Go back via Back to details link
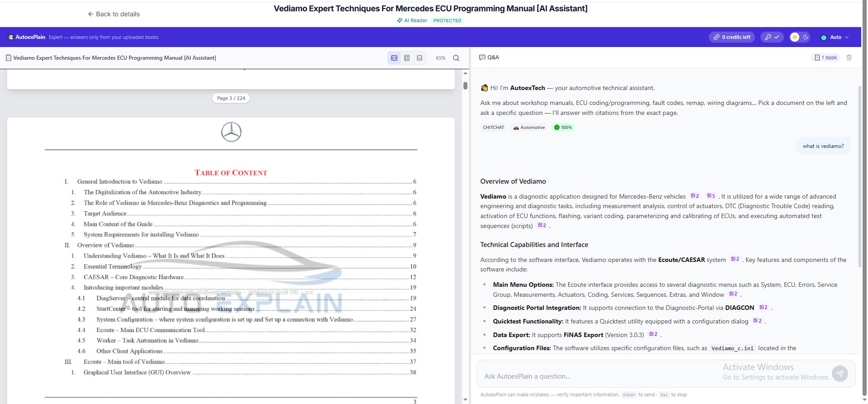This screenshot has width=868, height=404. click(x=113, y=14)
